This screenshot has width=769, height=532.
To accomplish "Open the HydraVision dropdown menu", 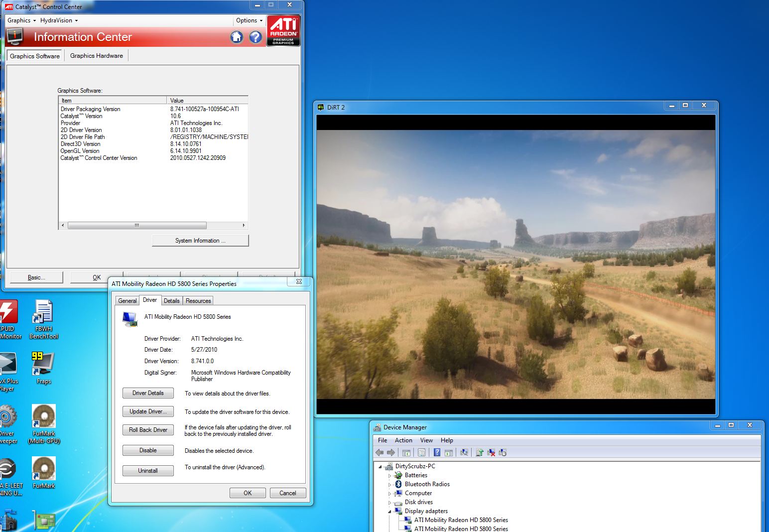I will coord(59,20).
